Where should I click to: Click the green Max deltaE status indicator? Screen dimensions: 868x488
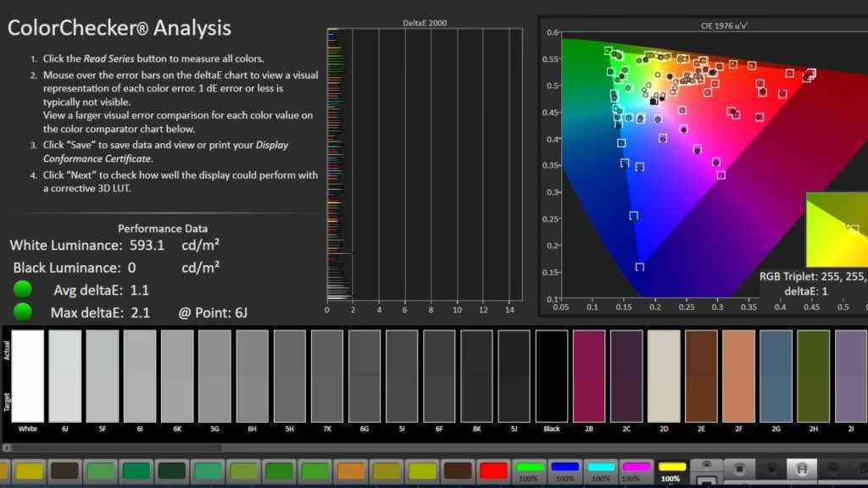[x=23, y=312]
